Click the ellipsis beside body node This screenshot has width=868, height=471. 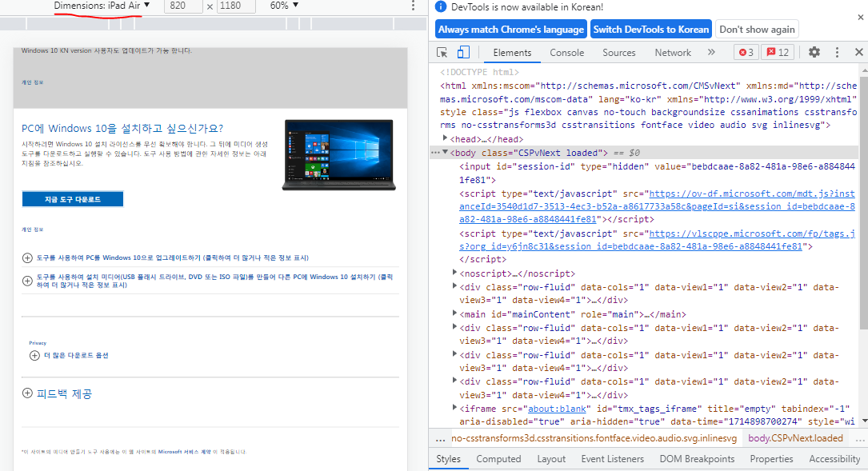tap(435, 153)
